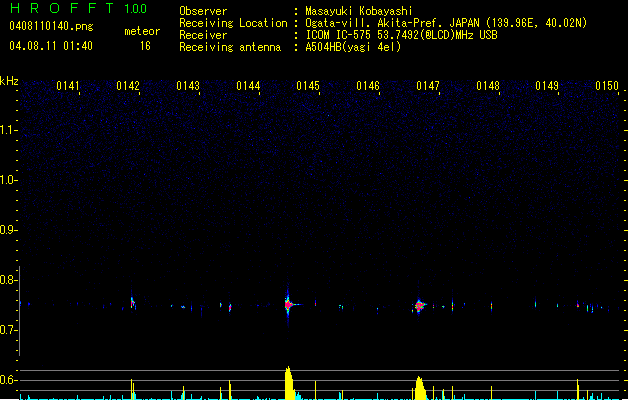Click the 0142 time marker
The height and width of the screenshot is (400, 629).
(x=128, y=86)
